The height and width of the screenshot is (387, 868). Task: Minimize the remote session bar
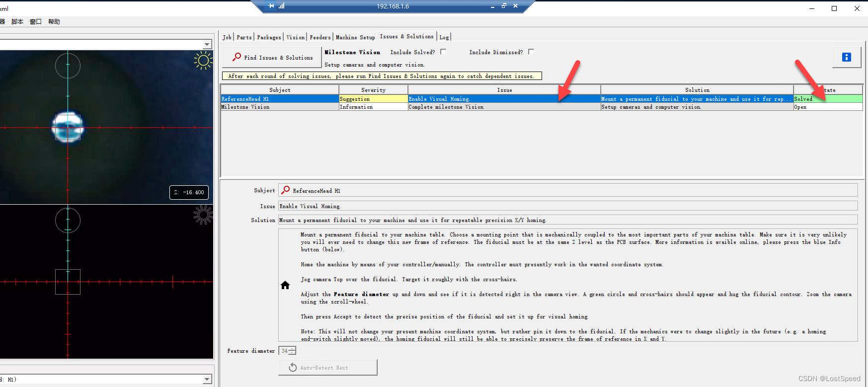coord(492,6)
